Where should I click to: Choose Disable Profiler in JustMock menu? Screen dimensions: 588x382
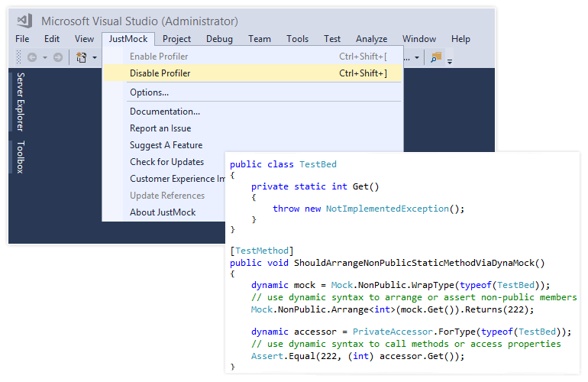[252, 73]
